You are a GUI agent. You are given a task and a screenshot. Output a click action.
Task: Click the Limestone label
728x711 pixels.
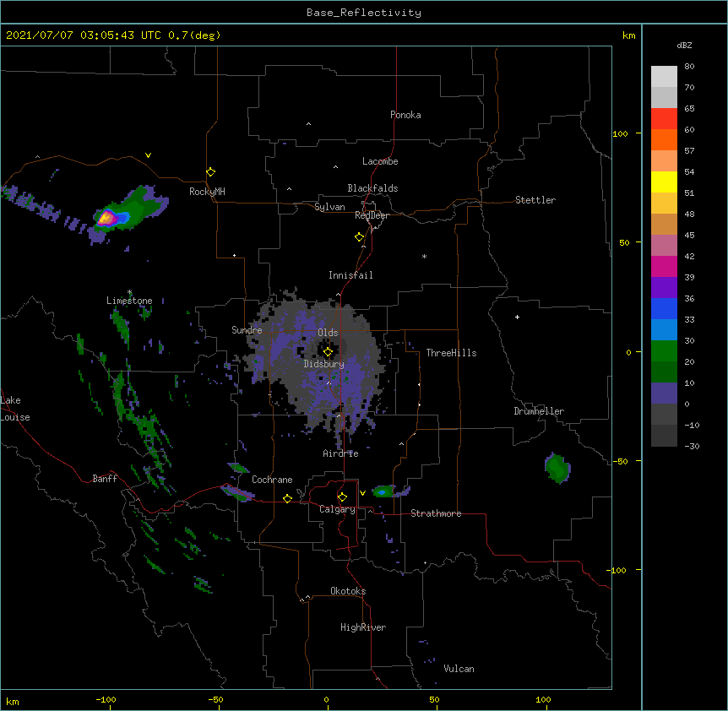point(129,301)
